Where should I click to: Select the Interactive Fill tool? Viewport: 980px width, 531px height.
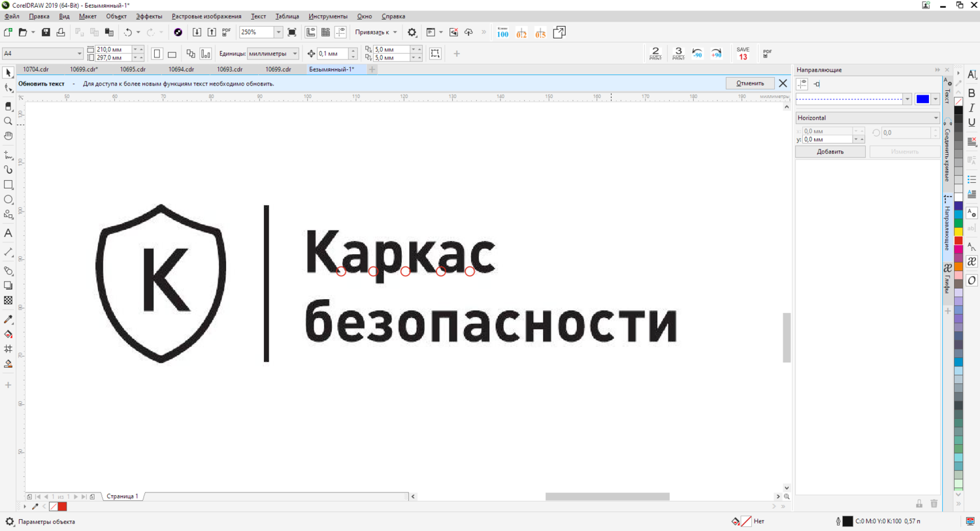pos(8,334)
